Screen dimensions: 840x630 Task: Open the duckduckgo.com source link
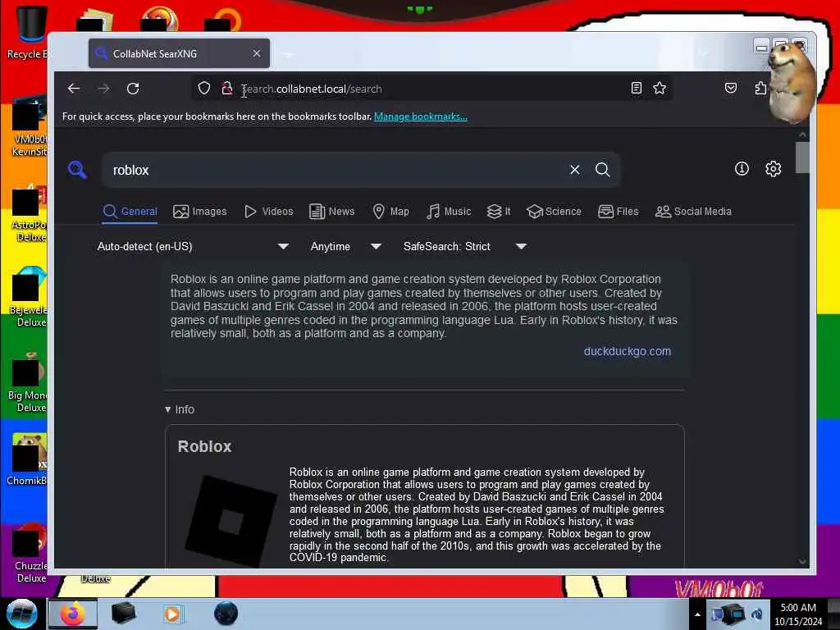628,351
